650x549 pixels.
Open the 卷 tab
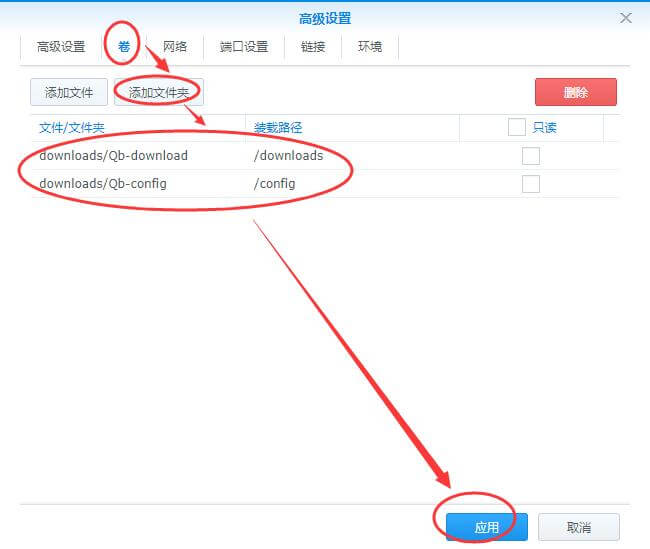point(124,47)
